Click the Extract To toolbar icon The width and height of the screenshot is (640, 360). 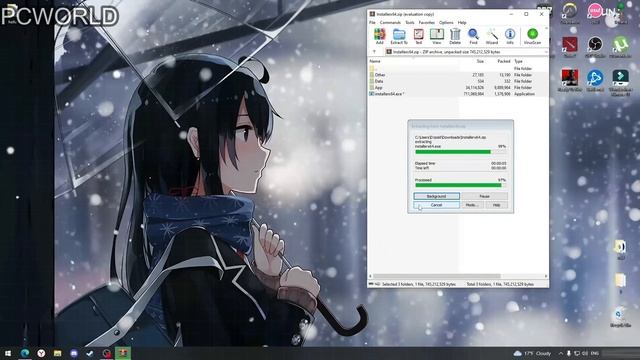pyautogui.click(x=399, y=36)
